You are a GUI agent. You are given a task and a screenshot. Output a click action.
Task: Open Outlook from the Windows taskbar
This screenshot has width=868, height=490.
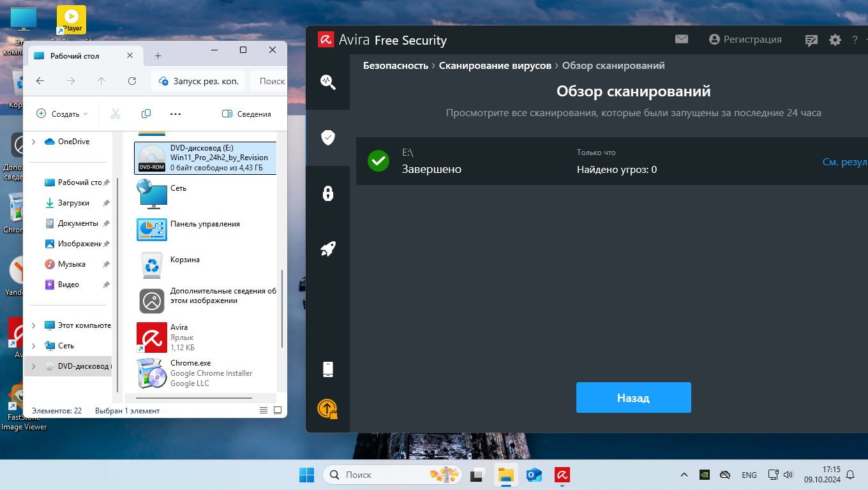(534, 475)
